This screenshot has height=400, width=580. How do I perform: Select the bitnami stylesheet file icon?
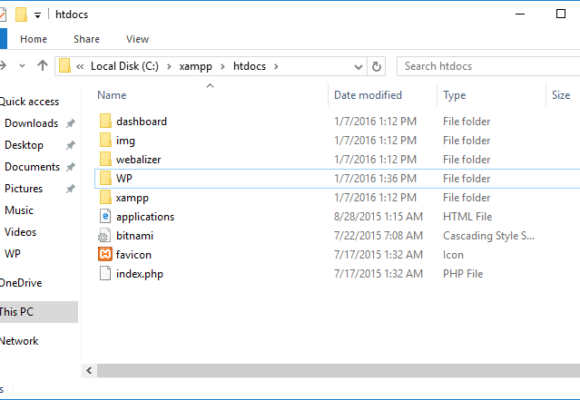pyautogui.click(x=105, y=236)
